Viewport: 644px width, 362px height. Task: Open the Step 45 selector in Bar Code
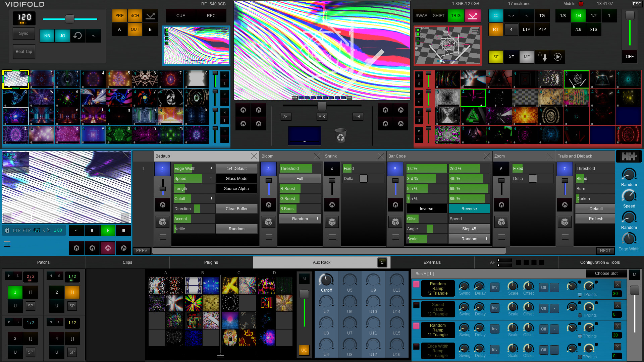(x=469, y=229)
